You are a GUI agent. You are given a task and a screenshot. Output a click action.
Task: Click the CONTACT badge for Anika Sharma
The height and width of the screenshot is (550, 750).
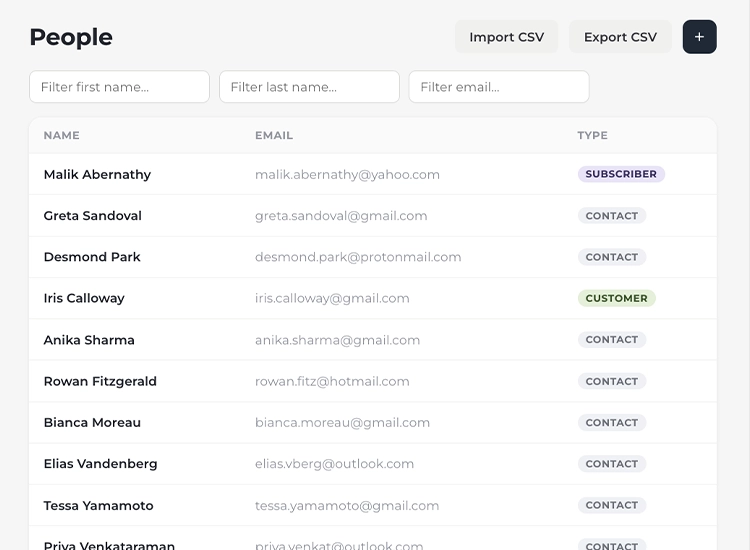click(x=612, y=340)
